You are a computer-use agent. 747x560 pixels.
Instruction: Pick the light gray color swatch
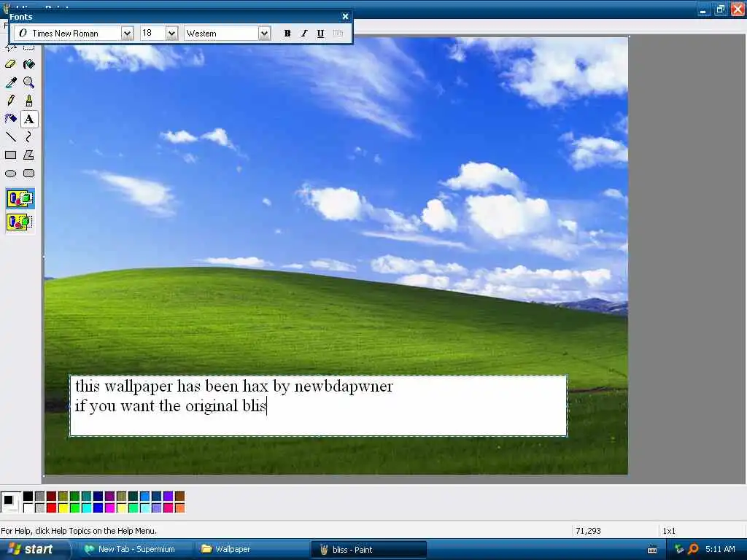pos(39,508)
